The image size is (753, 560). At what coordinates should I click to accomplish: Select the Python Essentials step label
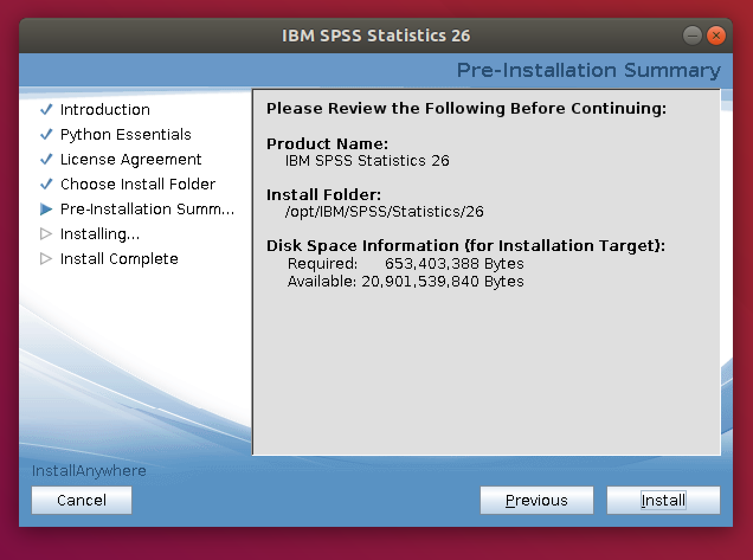[125, 135]
